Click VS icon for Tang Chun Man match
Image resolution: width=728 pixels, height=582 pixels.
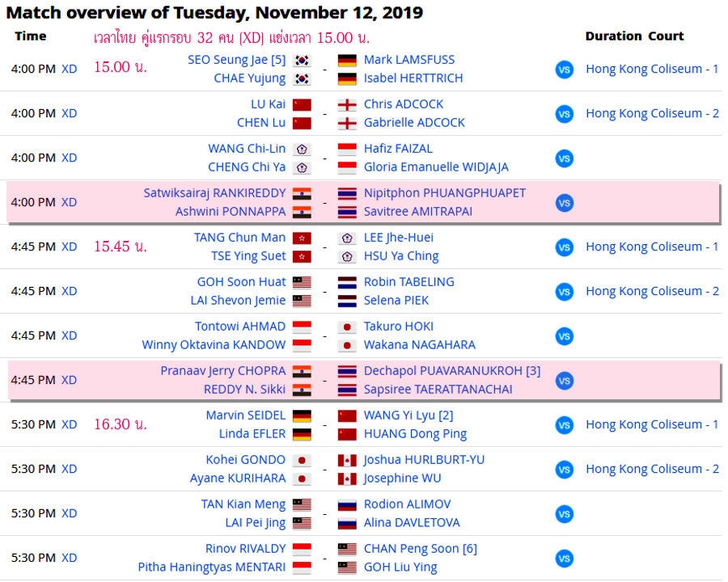(564, 247)
